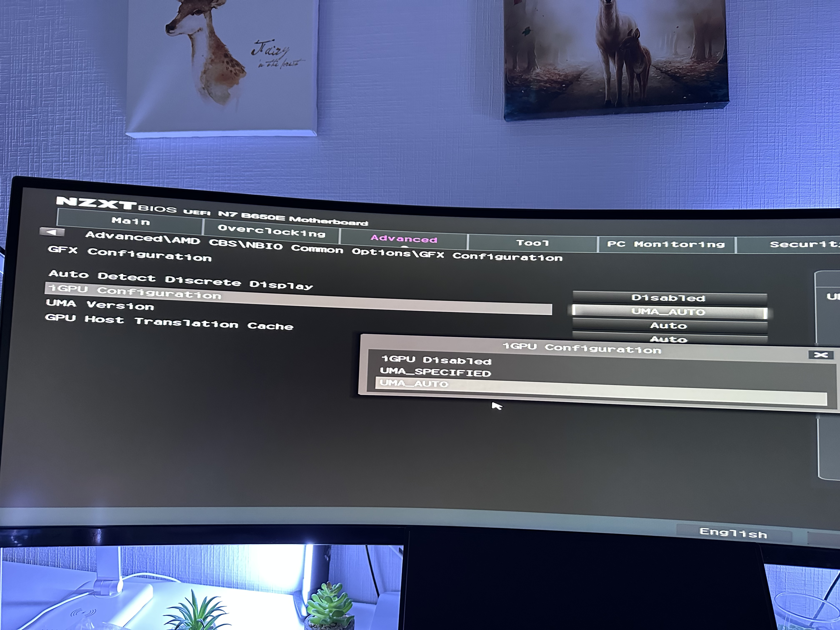Select UMA_AUTO in popup list
This screenshot has width=840, height=630.
(x=414, y=383)
